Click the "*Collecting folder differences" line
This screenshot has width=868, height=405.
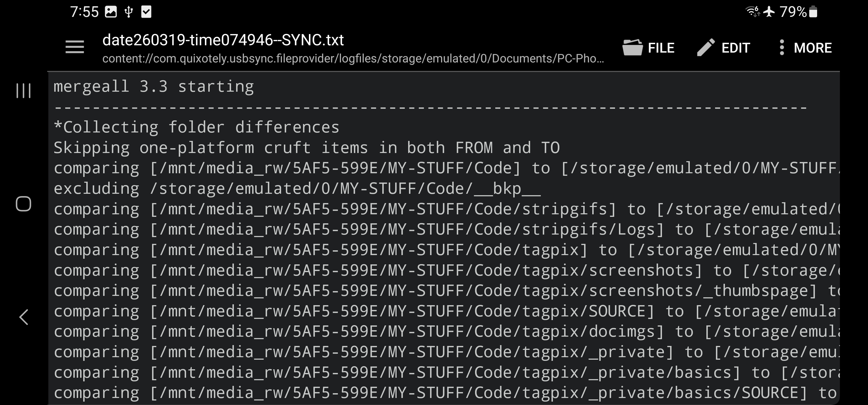tap(196, 127)
